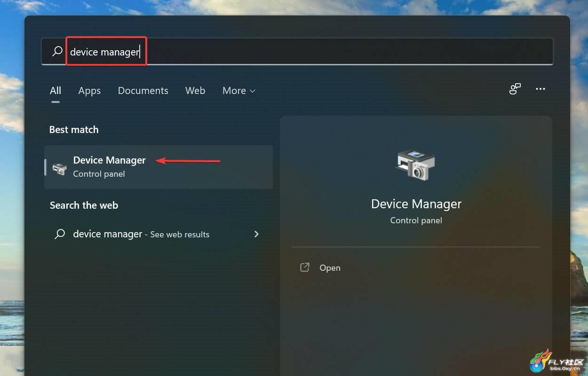Screen dimensions: 588x376
Task: Select the All tab
Action: (56, 91)
